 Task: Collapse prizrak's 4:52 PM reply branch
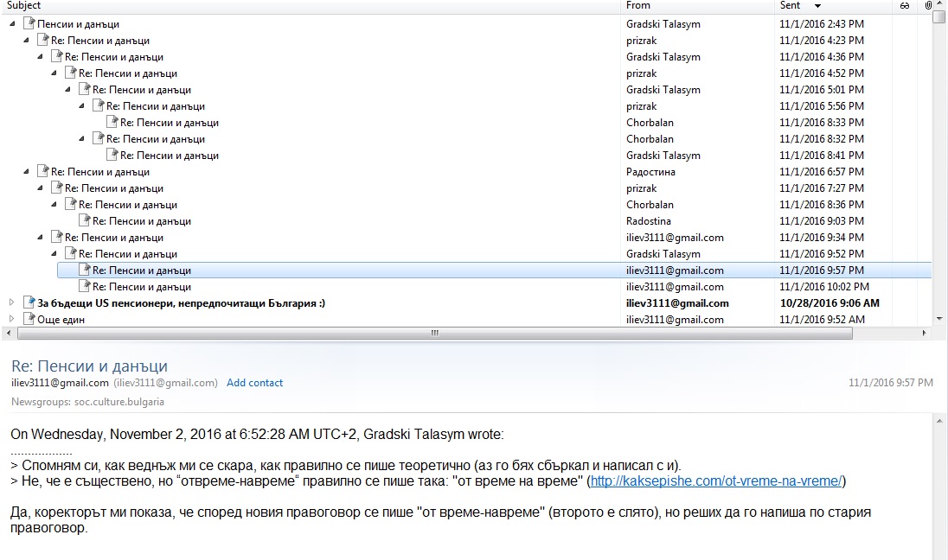tap(54, 73)
